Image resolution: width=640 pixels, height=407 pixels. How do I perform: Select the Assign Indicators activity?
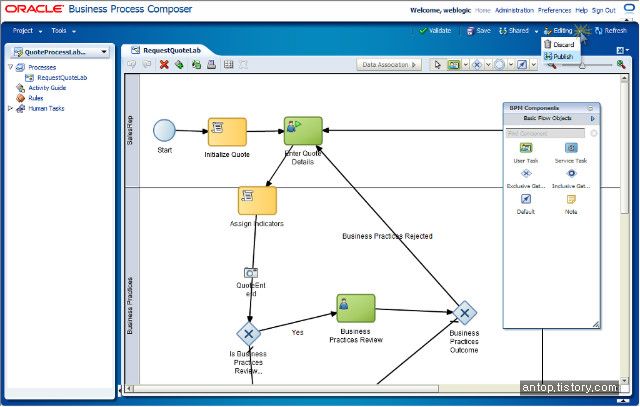coord(257,200)
